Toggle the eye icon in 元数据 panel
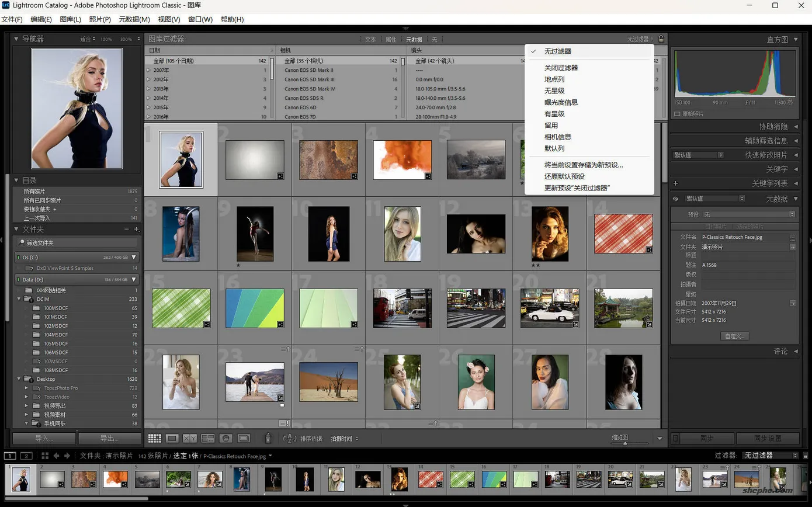812x507 pixels. (676, 199)
